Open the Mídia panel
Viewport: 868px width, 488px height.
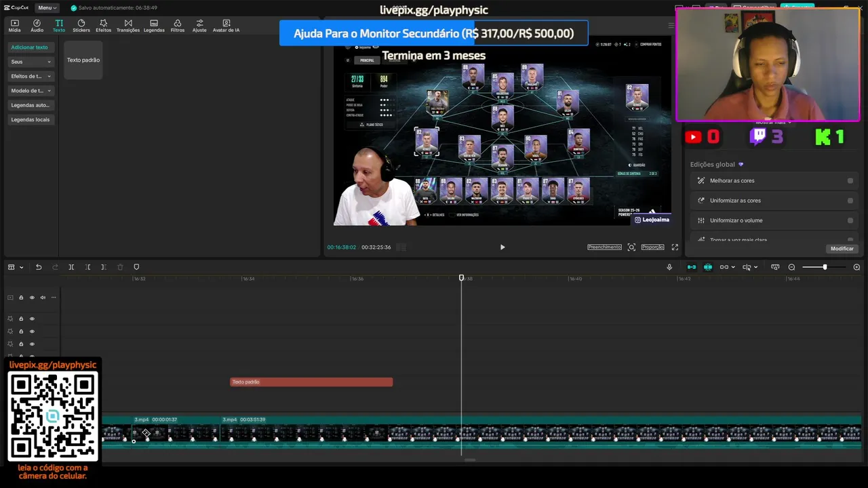click(14, 26)
